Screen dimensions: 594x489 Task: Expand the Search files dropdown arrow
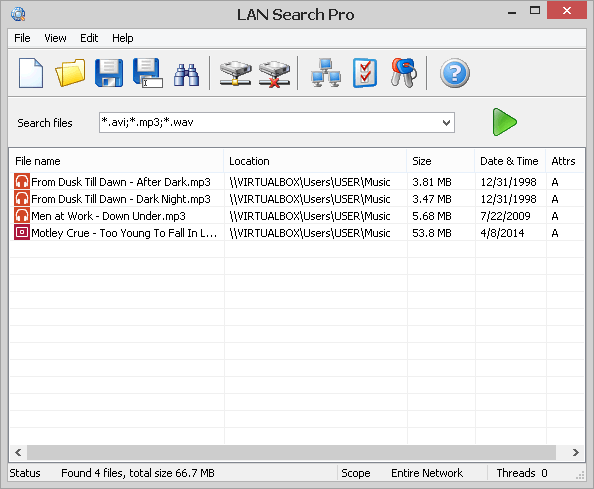click(446, 123)
